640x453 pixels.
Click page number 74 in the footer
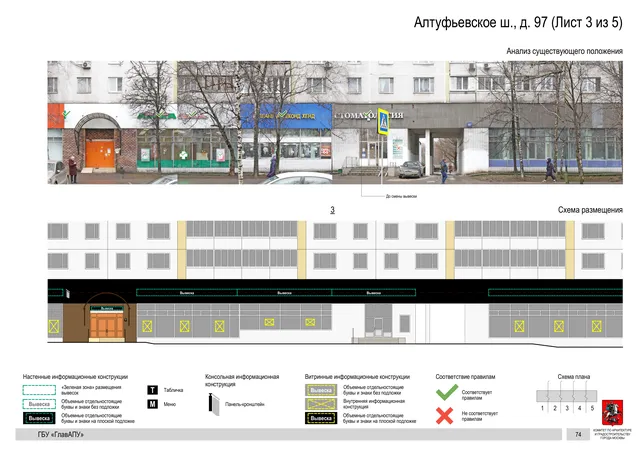tap(578, 435)
